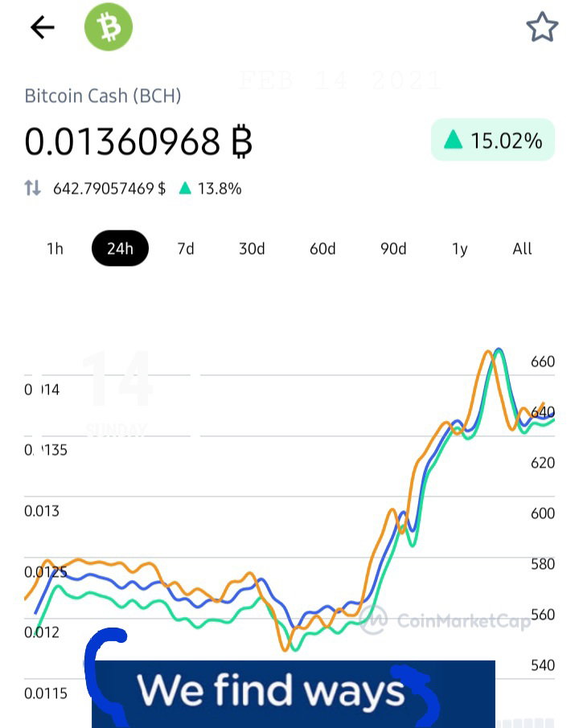Tap the green 13.8% triangle indicator

click(185, 188)
